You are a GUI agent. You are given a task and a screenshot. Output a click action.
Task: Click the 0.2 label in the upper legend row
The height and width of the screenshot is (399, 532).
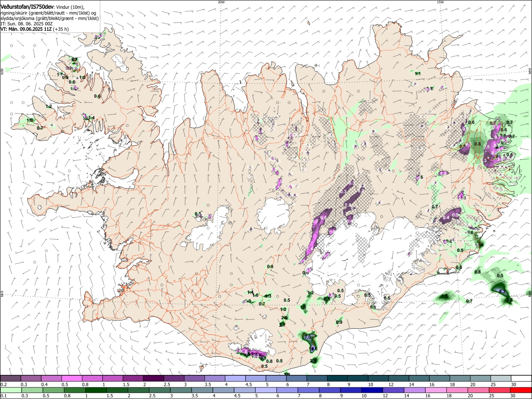coord(3,384)
